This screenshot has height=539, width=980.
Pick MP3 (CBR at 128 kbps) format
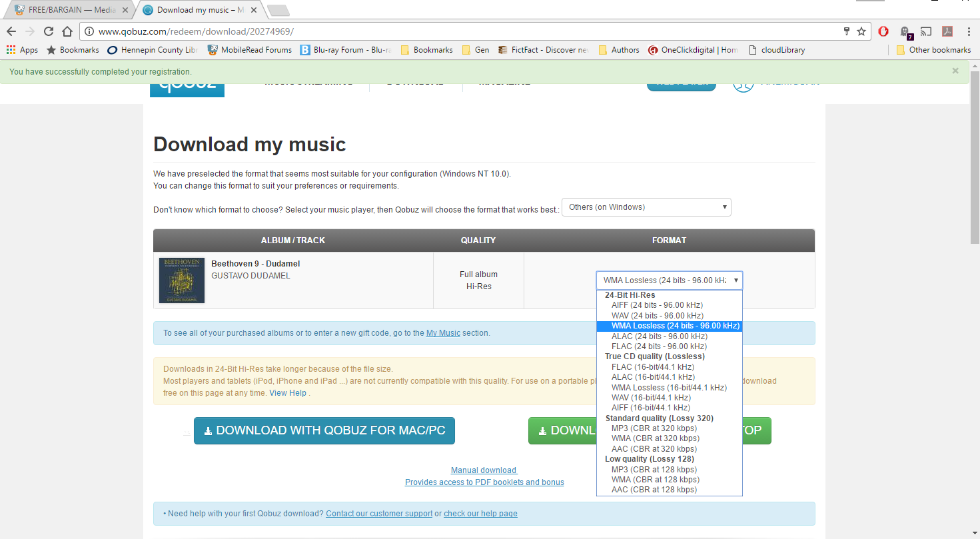tap(669, 470)
